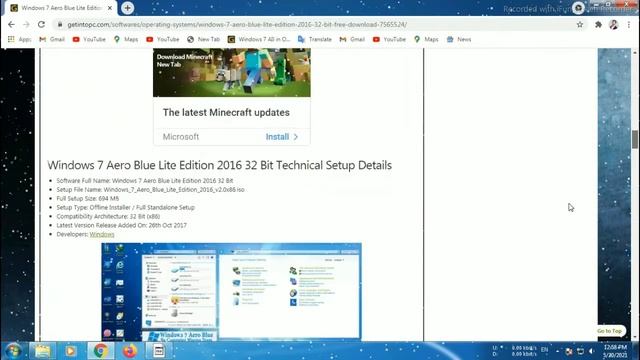Click the Full Setup Size: 694 MB line
The image size is (640, 360).
(88, 198)
